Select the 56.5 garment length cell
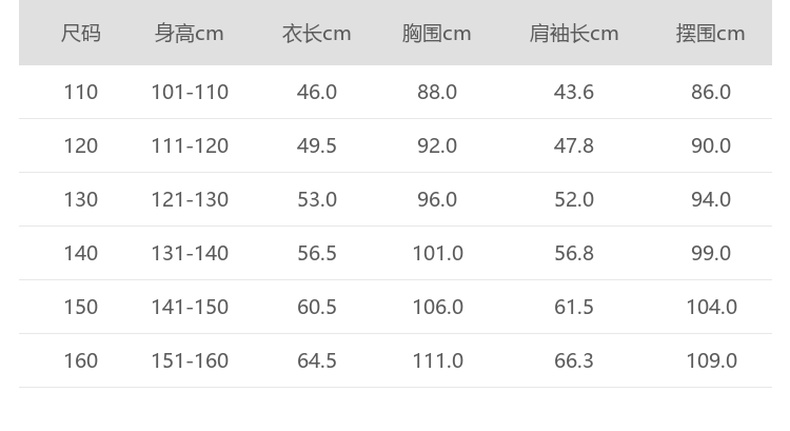 coord(317,253)
